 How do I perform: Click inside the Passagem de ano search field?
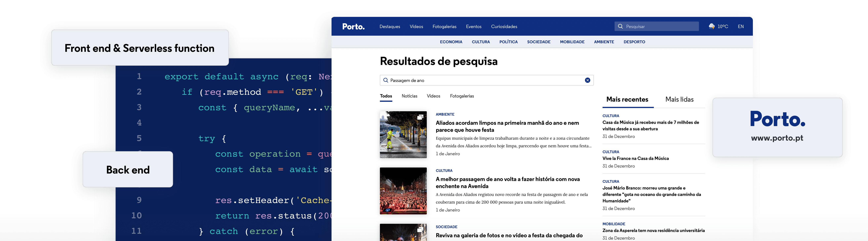438,80
